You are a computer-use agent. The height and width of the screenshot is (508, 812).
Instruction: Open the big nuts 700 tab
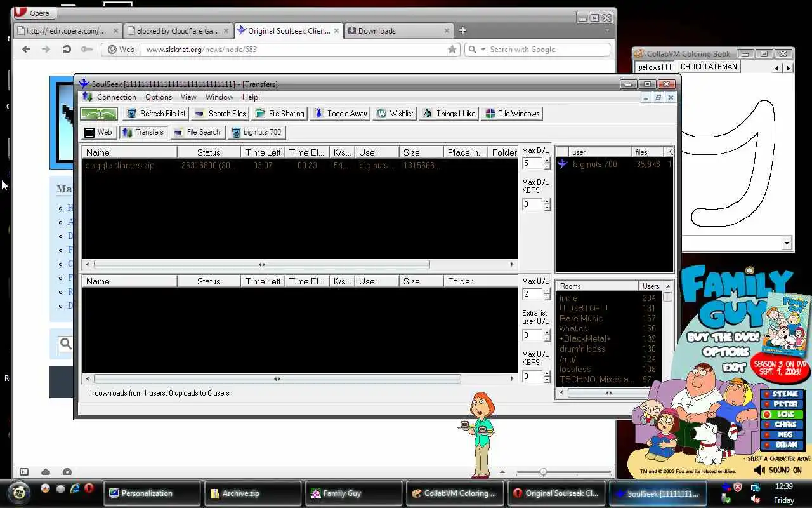tap(256, 132)
